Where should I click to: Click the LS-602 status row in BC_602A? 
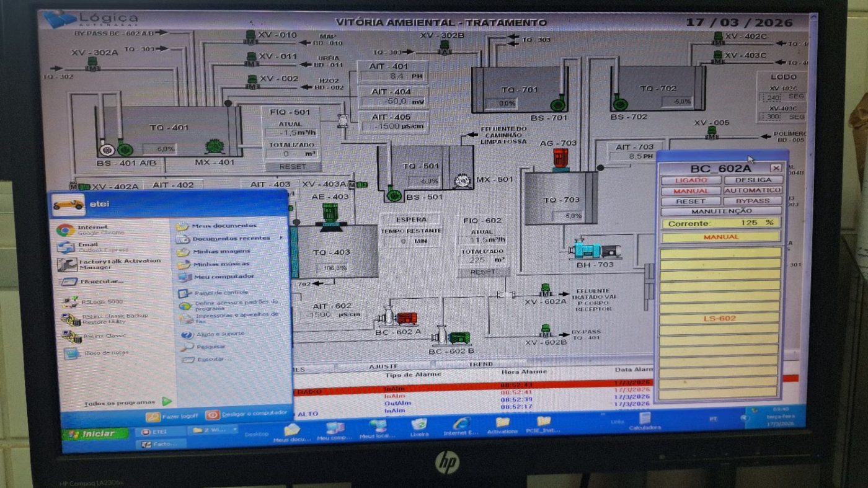tap(720, 319)
